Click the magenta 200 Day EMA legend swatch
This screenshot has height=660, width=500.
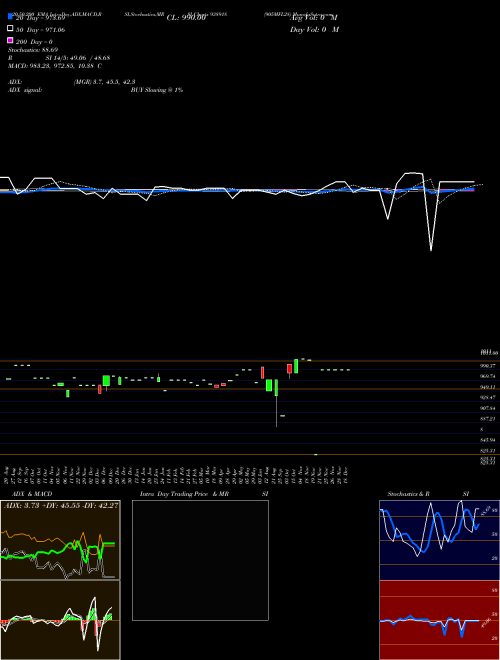(x=10, y=40)
